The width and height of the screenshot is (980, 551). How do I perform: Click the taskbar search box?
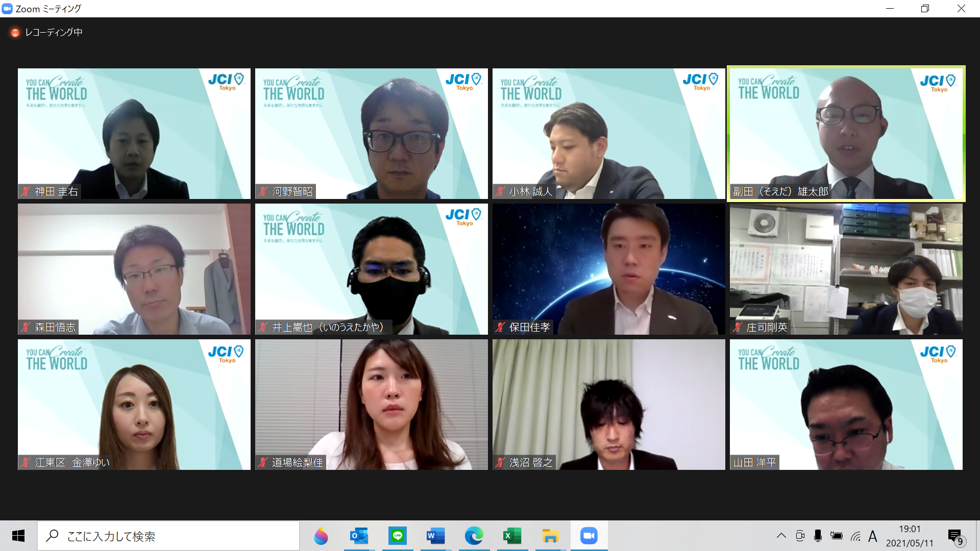(x=168, y=536)
